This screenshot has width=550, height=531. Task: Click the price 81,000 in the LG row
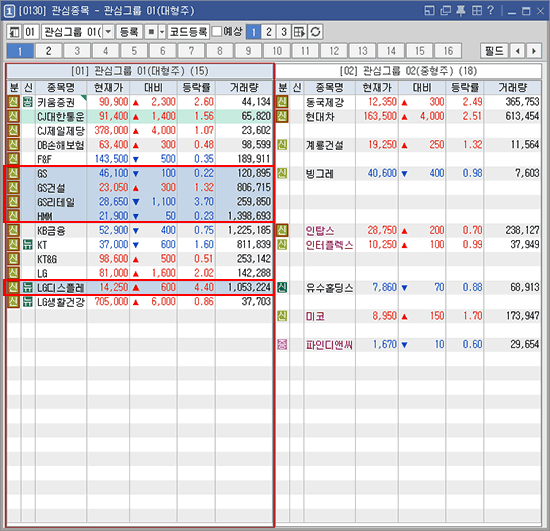point(113,273)
